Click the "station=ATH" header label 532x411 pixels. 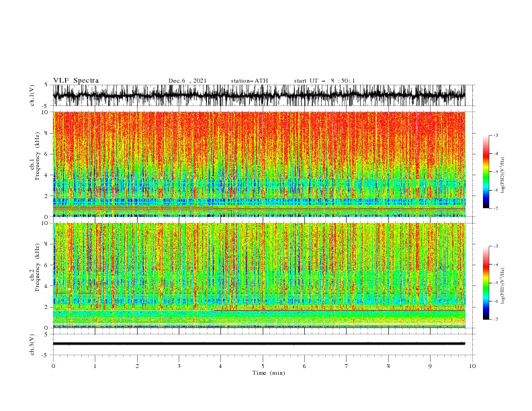(249, 81)
